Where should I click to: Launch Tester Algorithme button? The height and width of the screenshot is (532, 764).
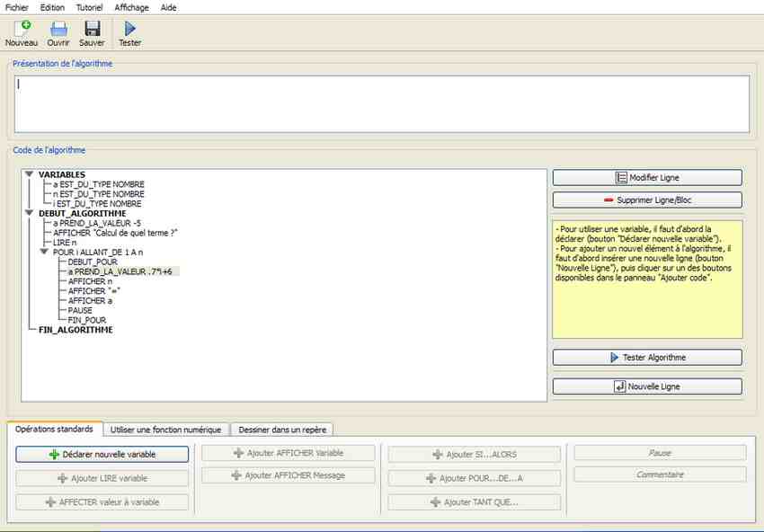pos(647,358)
